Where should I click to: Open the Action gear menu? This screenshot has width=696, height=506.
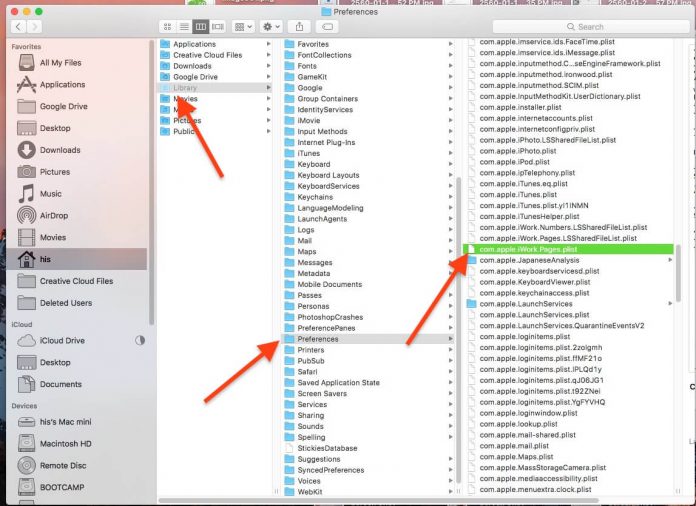coord(271,27)
